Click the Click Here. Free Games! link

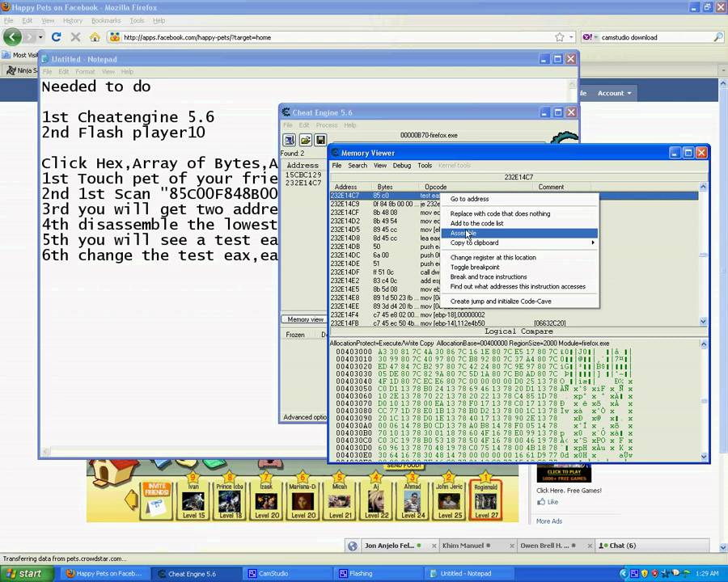[569, 491]
